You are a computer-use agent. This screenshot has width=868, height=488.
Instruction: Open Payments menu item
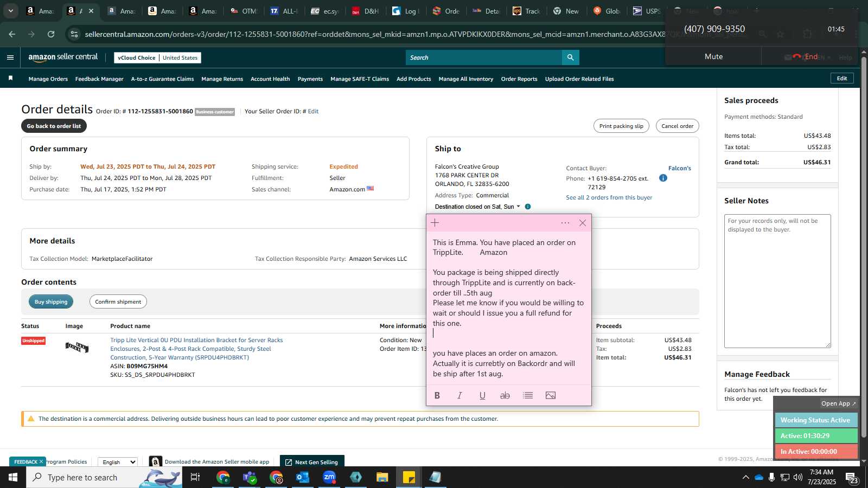310,79
